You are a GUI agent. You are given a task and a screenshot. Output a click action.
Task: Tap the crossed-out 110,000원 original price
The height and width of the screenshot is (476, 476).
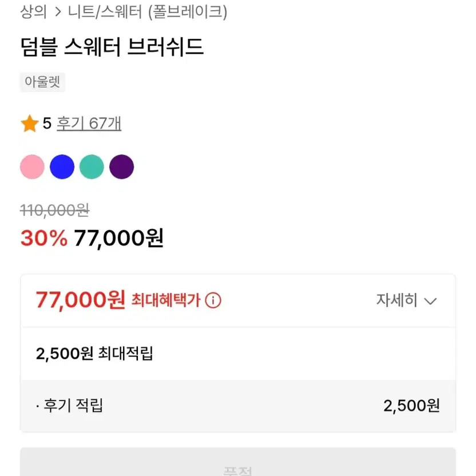pyautogui.click(x=54, y=211)
